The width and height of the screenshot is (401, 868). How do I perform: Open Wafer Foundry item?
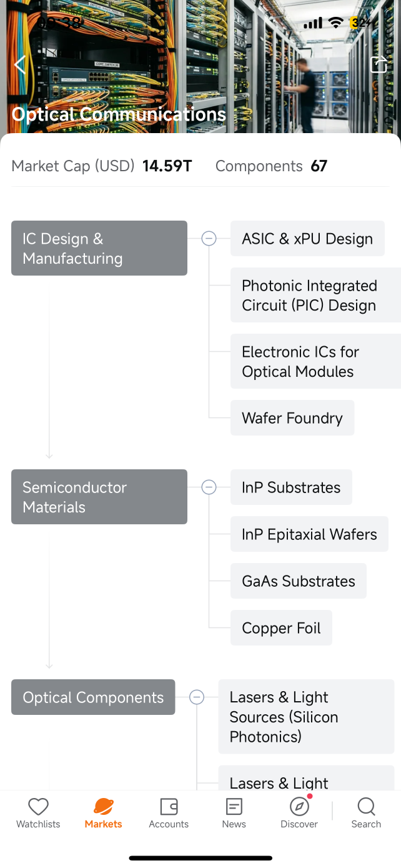[292, 418]
